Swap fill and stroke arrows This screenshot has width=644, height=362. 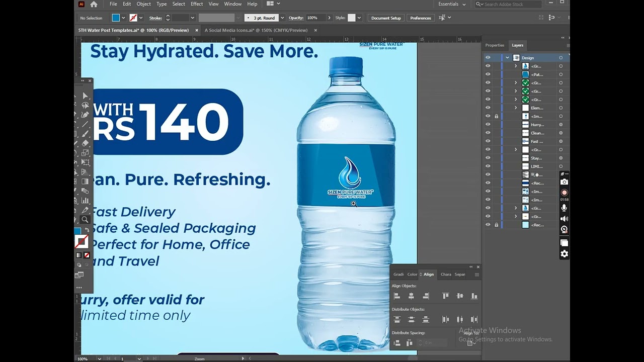[87, 231]
